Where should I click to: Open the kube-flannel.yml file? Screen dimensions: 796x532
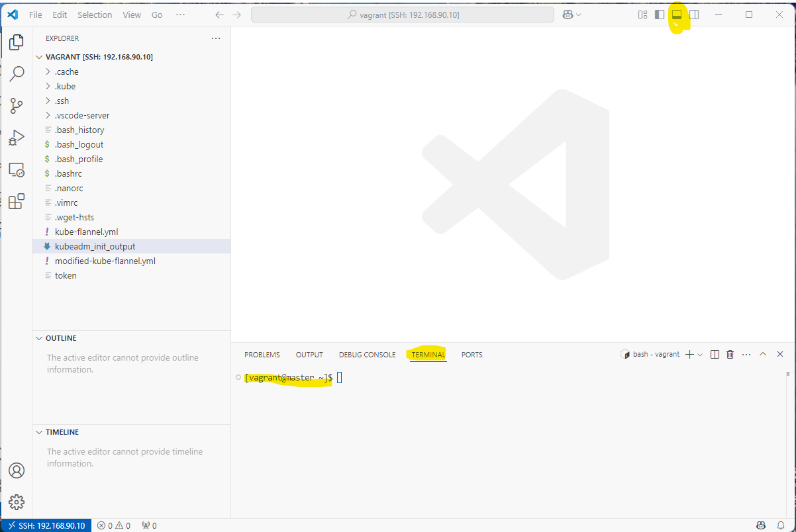(131, 232)
